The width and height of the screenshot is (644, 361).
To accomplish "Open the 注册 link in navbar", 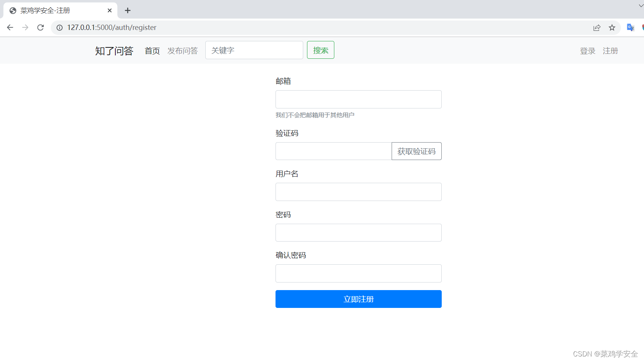I will (x=610, y=51).
